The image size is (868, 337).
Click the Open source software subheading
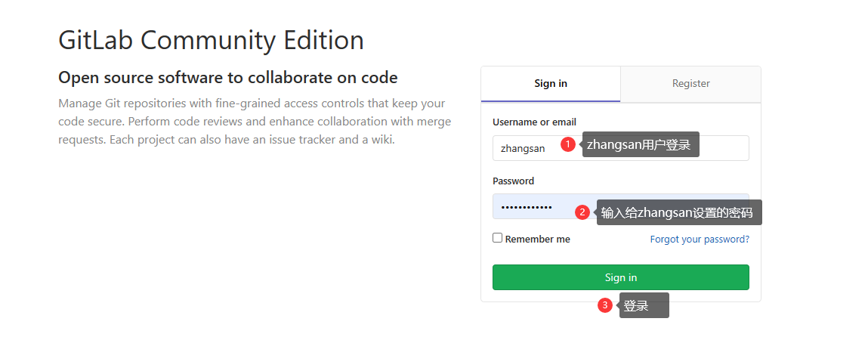pos(228,78)
